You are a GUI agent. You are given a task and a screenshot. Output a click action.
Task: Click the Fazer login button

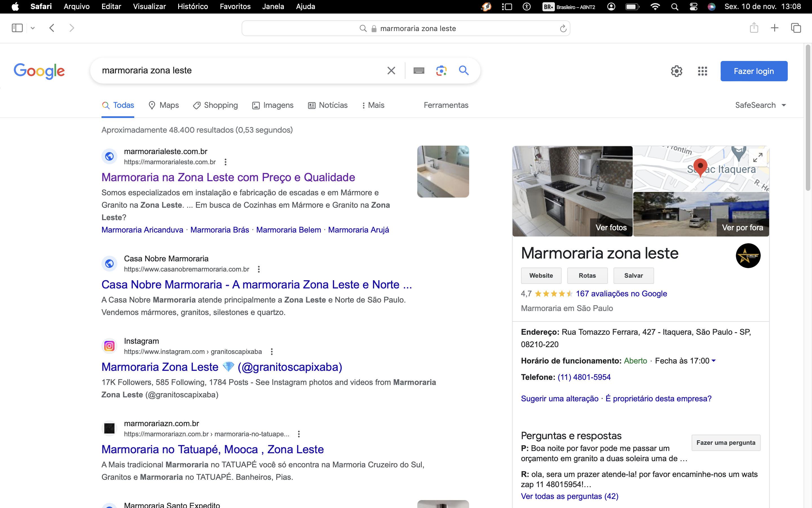[754, 71]
